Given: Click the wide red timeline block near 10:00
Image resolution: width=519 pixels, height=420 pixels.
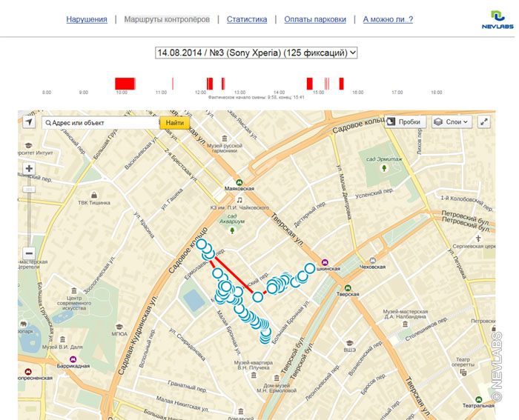Looking at the screenshot, I should click(125, 83).
